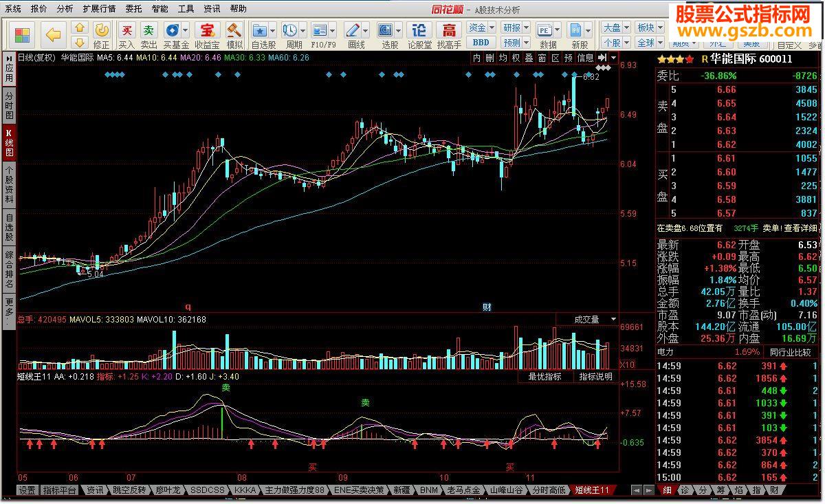Viewport: 825px width, 504px height.
Task: Open the F10/F9 info icon
Action: coord(320,30)
